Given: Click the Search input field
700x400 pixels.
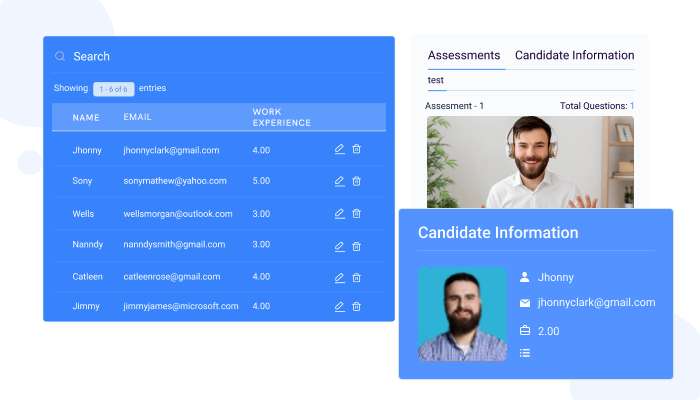Looking at the screenshot, I should (x=219, y=57).
